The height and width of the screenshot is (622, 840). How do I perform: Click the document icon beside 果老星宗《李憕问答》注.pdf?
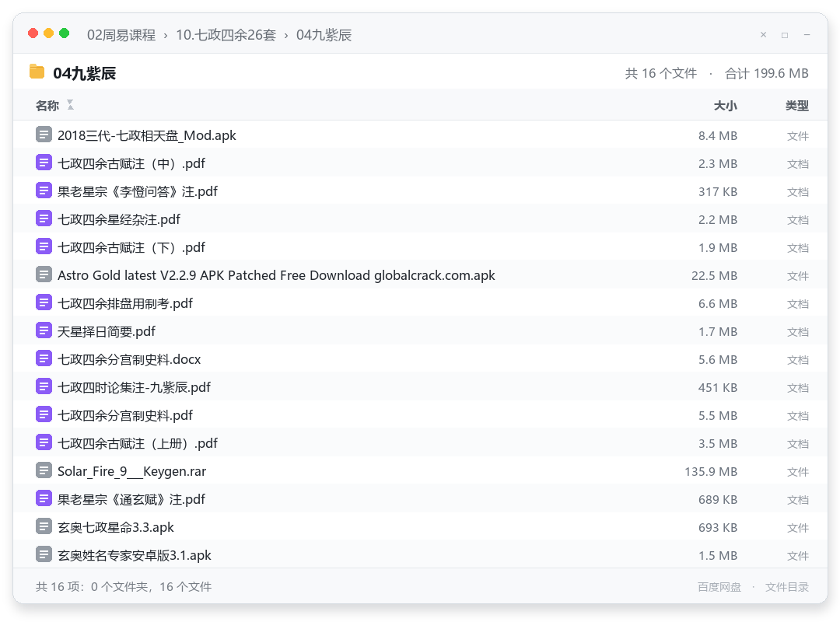(44, 190)
